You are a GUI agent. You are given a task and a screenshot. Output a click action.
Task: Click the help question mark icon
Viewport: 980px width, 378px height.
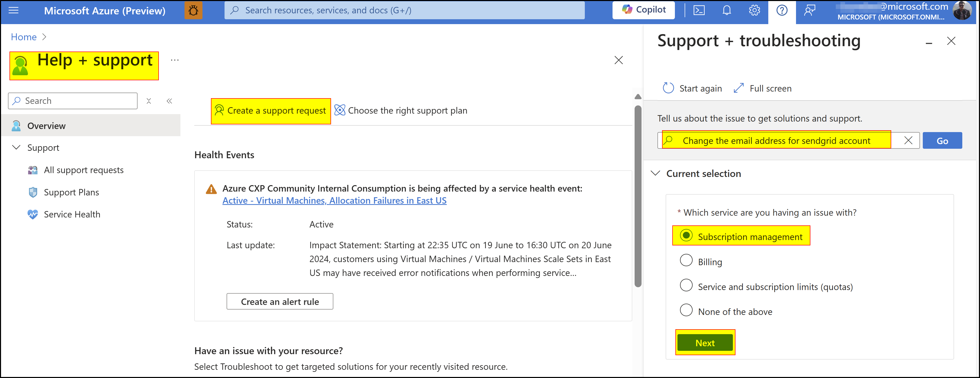tap(782, 10)
